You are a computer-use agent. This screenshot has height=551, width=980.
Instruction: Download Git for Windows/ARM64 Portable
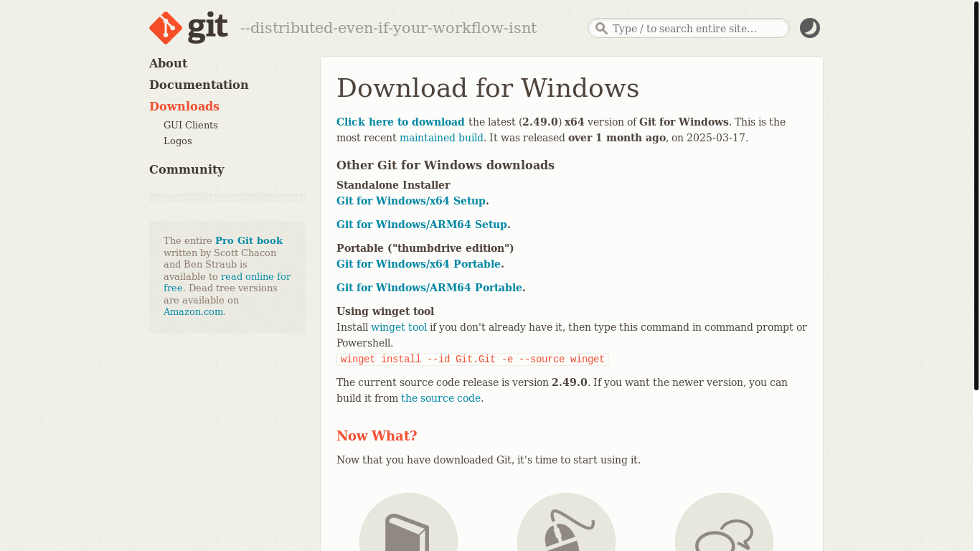[429, 288]
